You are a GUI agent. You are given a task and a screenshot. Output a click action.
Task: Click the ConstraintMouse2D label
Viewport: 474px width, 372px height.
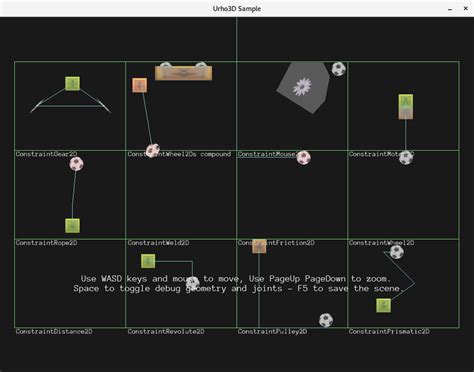coord(270,154)
